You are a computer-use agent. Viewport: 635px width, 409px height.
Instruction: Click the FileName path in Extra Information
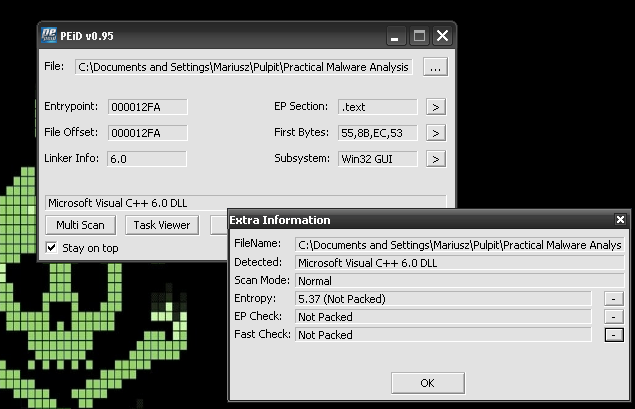459,245
